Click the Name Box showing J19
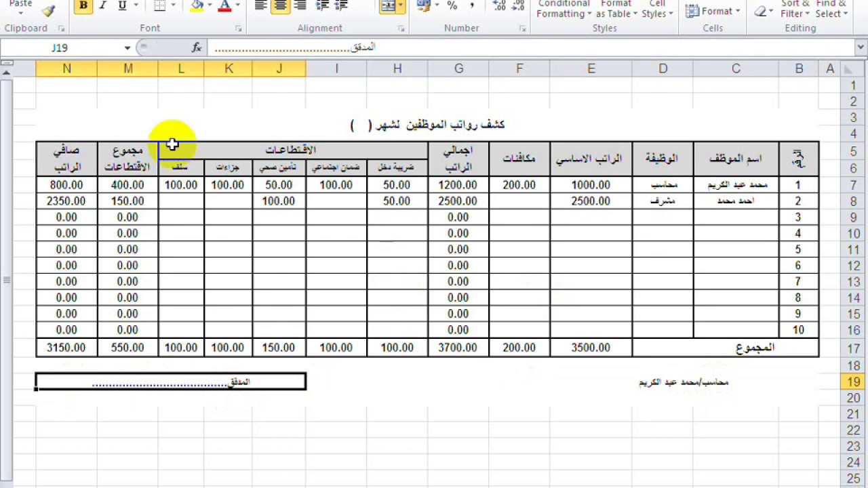This screenshot has width=868, height=488. (60, 48)
